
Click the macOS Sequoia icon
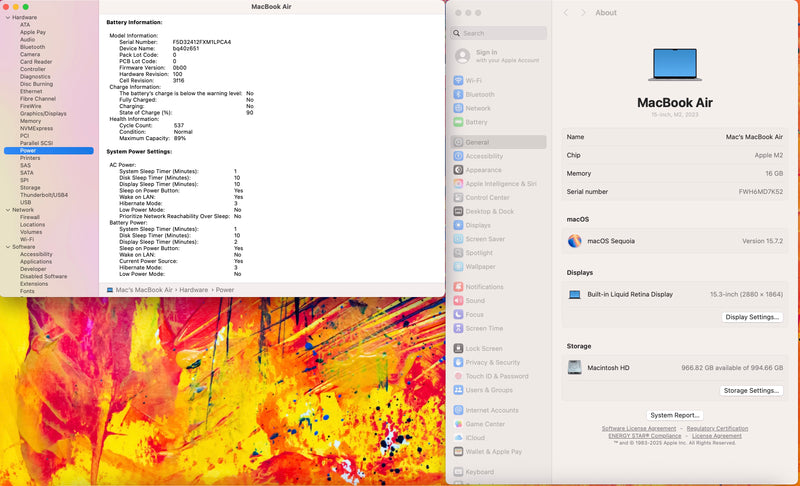[574, 241]
